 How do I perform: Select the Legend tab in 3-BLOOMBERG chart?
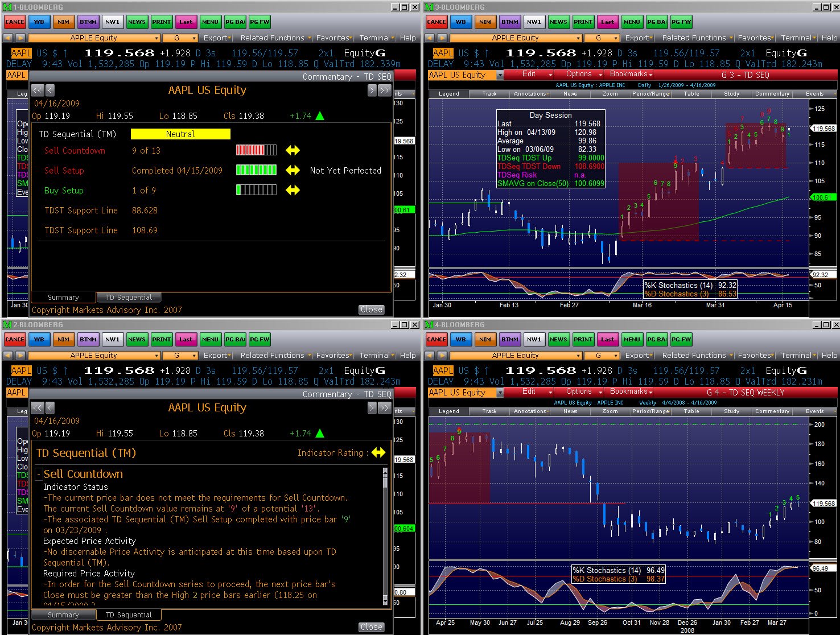click(449, 93)
